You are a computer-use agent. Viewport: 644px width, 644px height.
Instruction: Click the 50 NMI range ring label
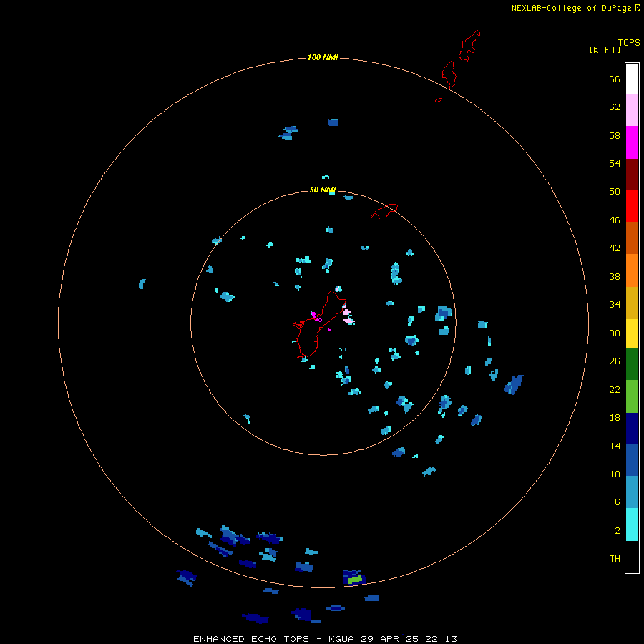point(323,190)
